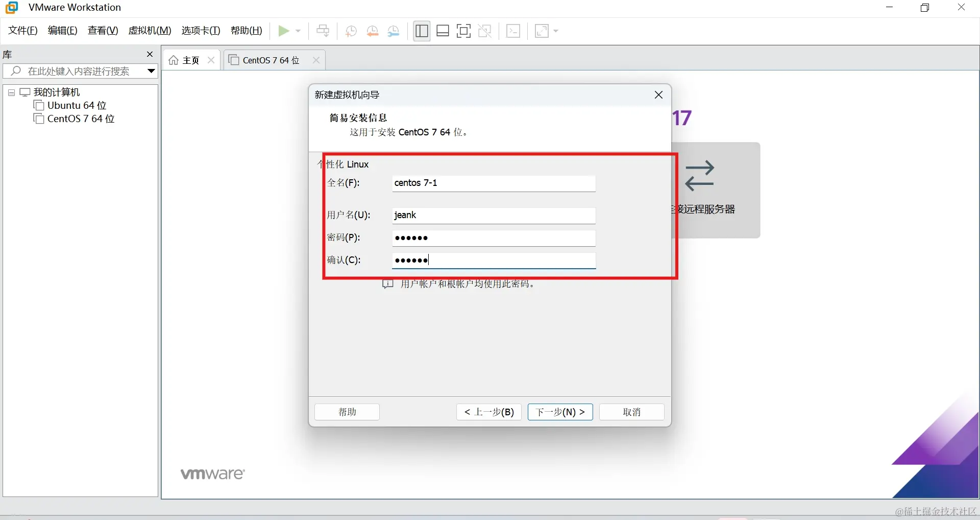The image size is (980, 520).
Task: Close the 新建虚拟机向导 dialog
Action: pos(658,95)
